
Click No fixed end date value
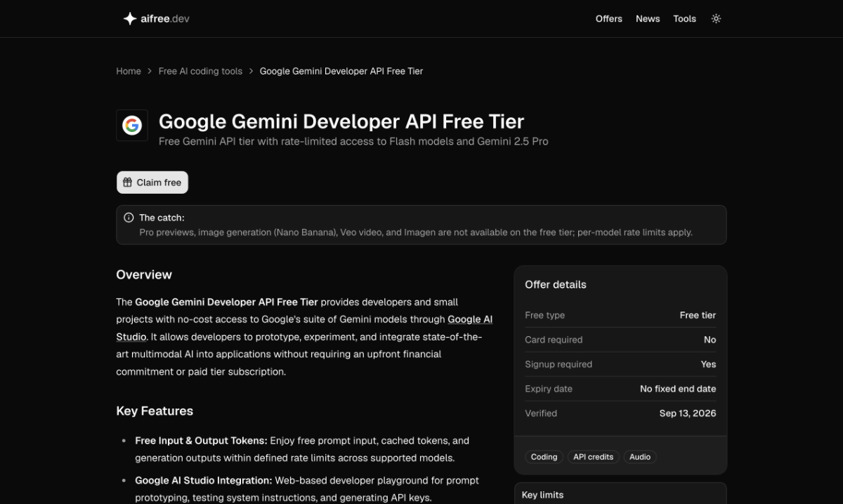(x=678, y=389)
